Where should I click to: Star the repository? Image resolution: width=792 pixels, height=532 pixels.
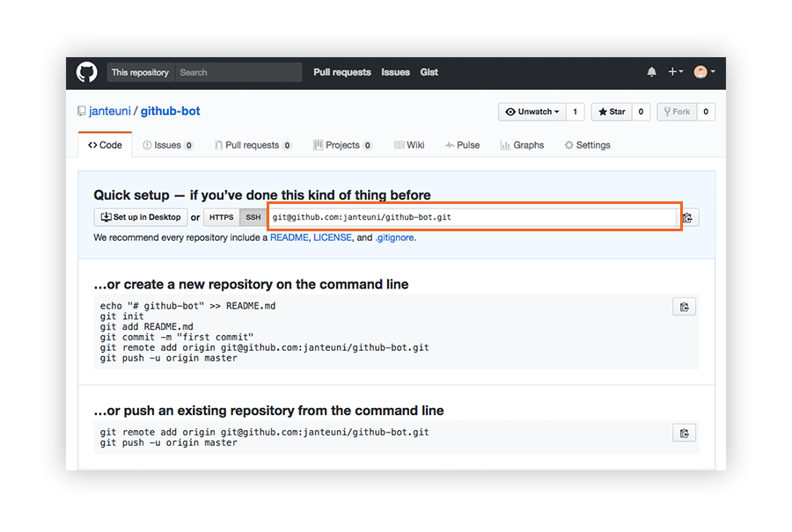(x=612, y=112)
